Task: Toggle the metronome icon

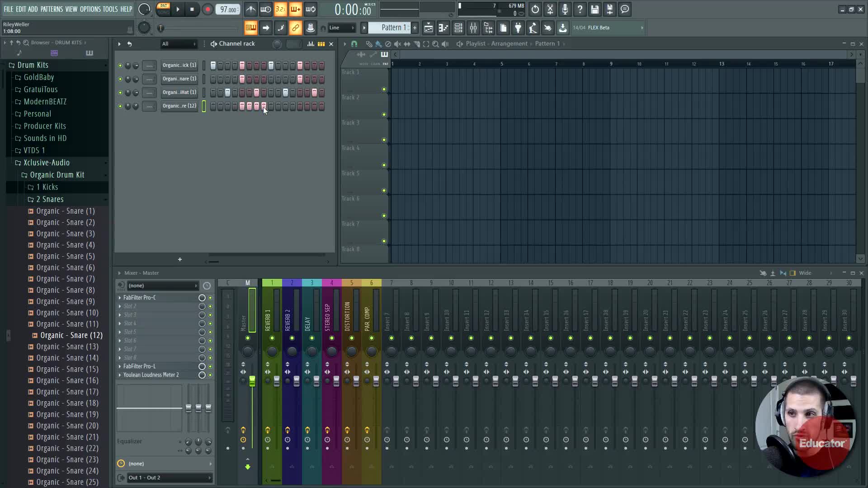Action: [251, 9]
